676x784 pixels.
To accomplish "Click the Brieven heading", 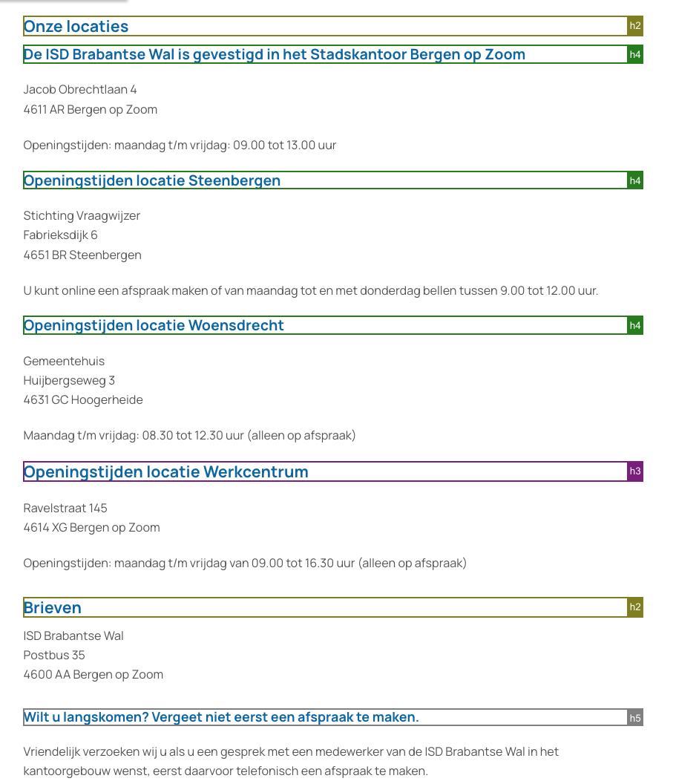I will (53, 608).
